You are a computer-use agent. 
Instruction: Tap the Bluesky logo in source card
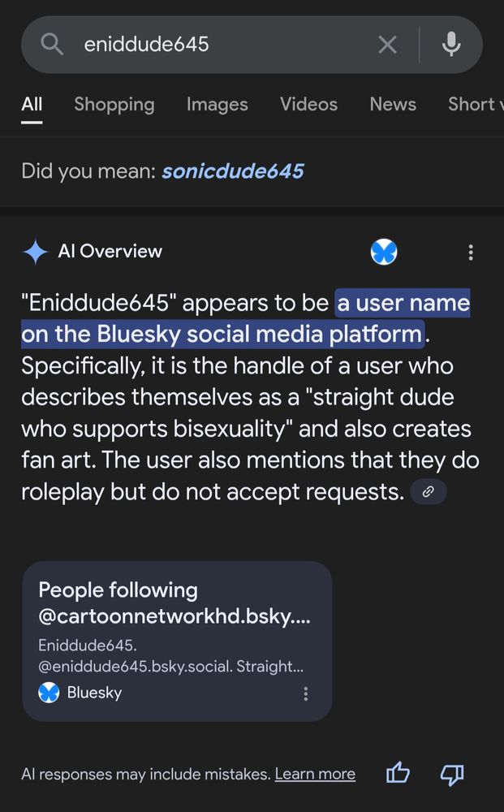[50, 693]
